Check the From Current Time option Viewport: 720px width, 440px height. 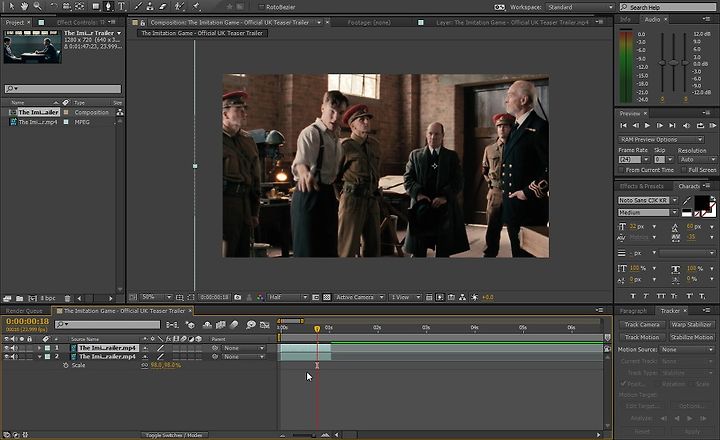coord(621,170)
